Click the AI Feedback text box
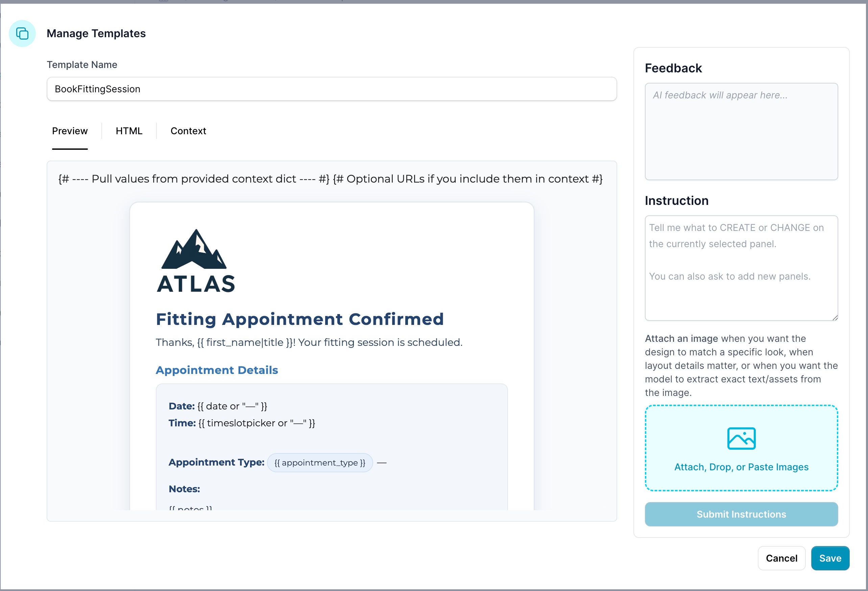Image resolution: width=868 pixels, height=591 pixels. click(741, 132)
